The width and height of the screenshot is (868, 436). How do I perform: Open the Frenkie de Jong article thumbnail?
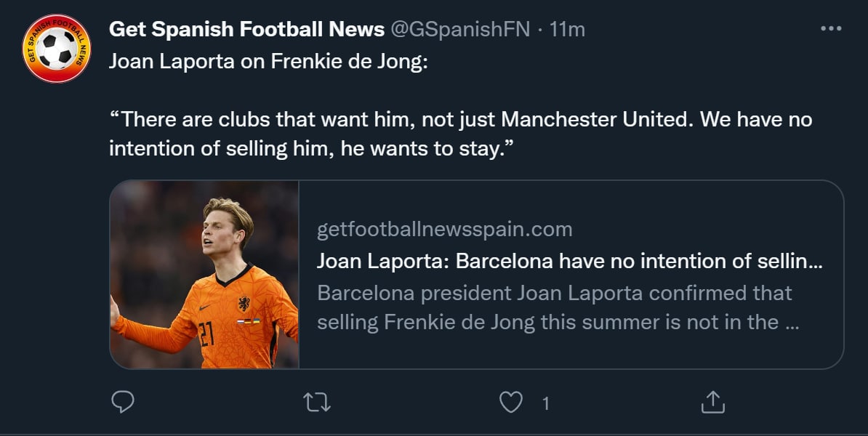tap(205, 275)
